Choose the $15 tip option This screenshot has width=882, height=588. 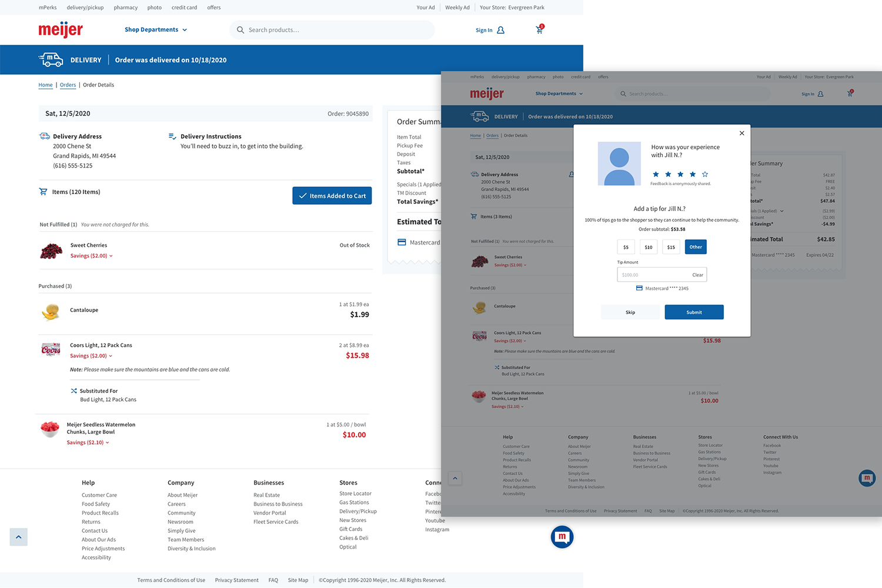[x=671, y=247]
